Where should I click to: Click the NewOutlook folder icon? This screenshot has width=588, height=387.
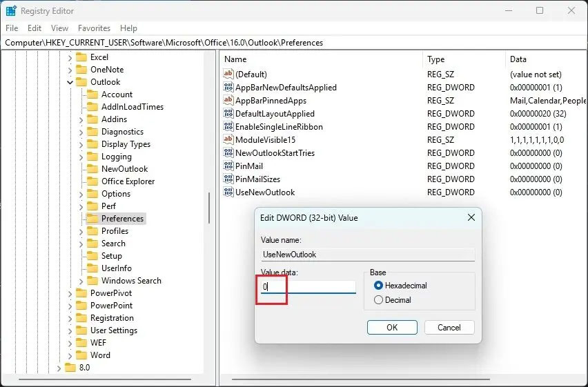92,169
